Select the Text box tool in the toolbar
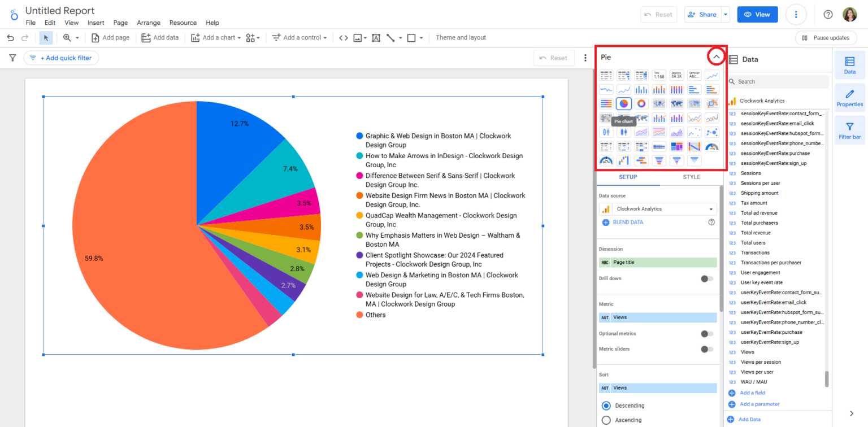868x427 pixels. point(376,37)
